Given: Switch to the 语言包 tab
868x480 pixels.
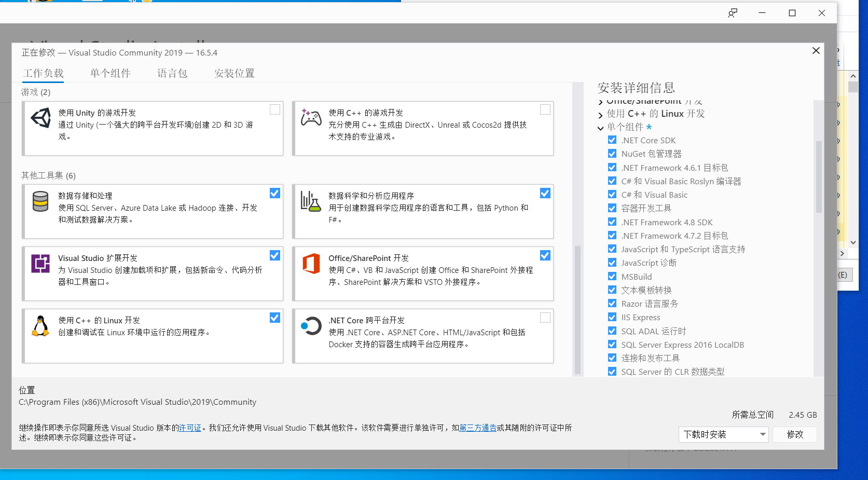Looking at the screenshot, I should 172,73.
